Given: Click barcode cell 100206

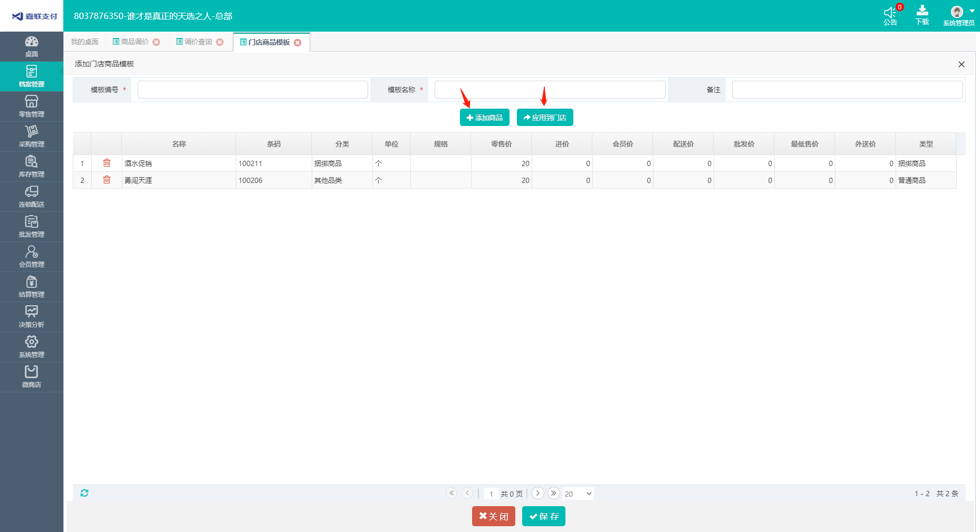Looking at the screenshot, I should pyautogui.click(x=274, y=180).
